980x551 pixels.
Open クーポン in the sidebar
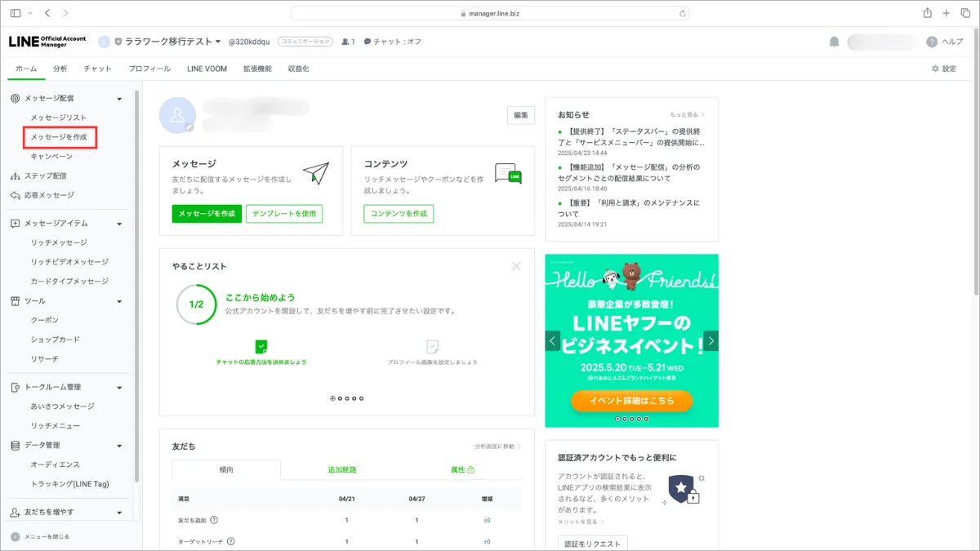pyautogui.click(x=44, y=320)
